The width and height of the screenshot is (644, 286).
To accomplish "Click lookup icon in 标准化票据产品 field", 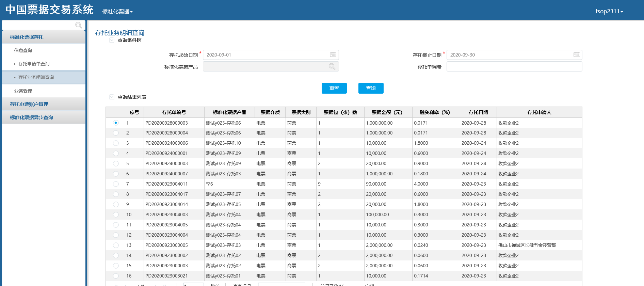I will pyautogui.click(x=332, y=66).
